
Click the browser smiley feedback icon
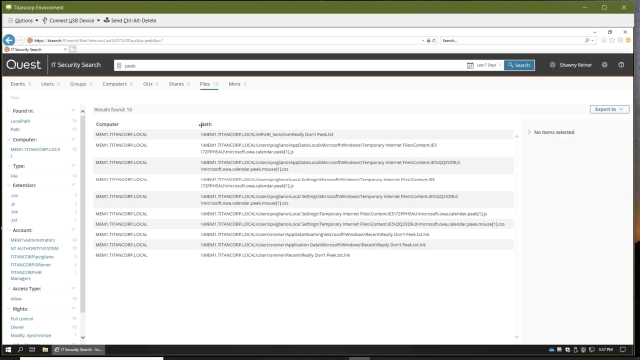pyautogui.click(x=629, y=40)
